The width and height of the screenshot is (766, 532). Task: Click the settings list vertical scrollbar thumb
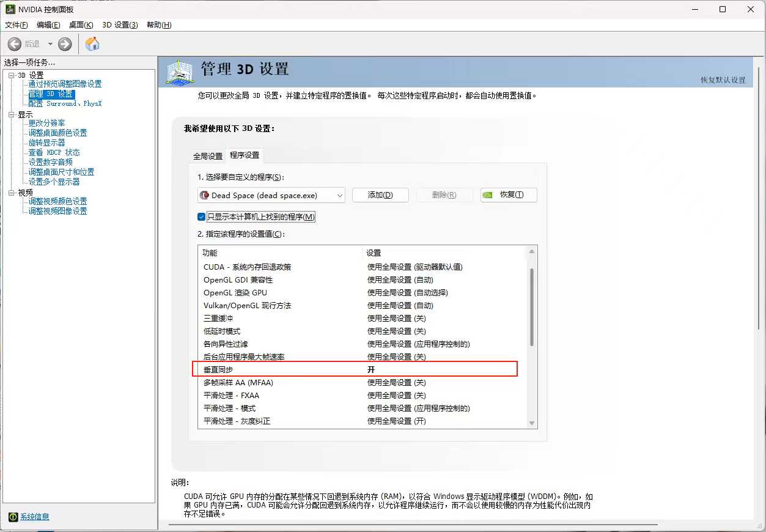532,307
